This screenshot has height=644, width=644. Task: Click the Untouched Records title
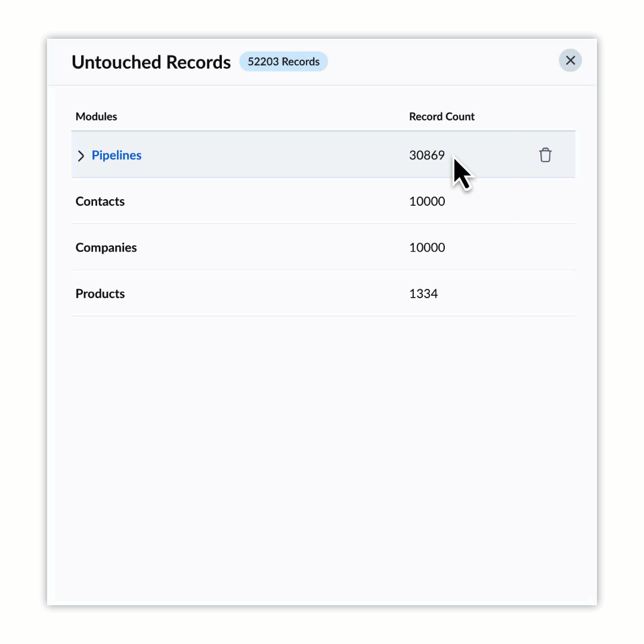click(x=151, y=63)
